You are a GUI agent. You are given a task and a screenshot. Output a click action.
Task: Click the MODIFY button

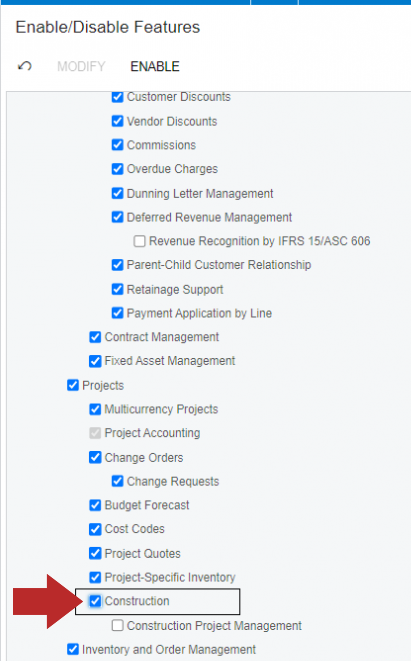pos(81,67)
